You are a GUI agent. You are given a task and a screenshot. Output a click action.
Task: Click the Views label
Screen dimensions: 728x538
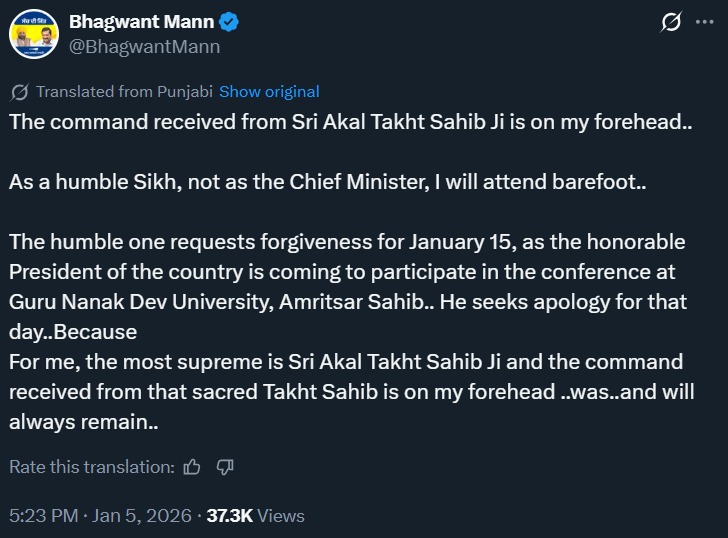[x=281, y=516]
